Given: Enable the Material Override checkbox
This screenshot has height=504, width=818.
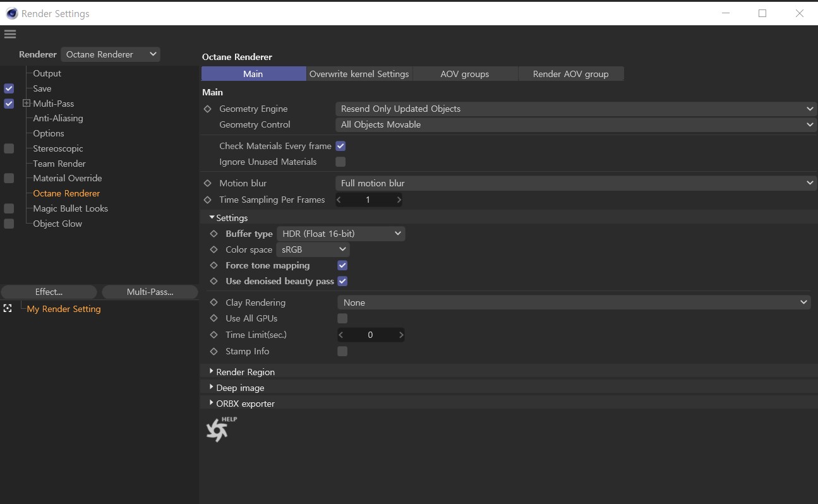Looking at the screenshot, I should [x=9, y=178].
